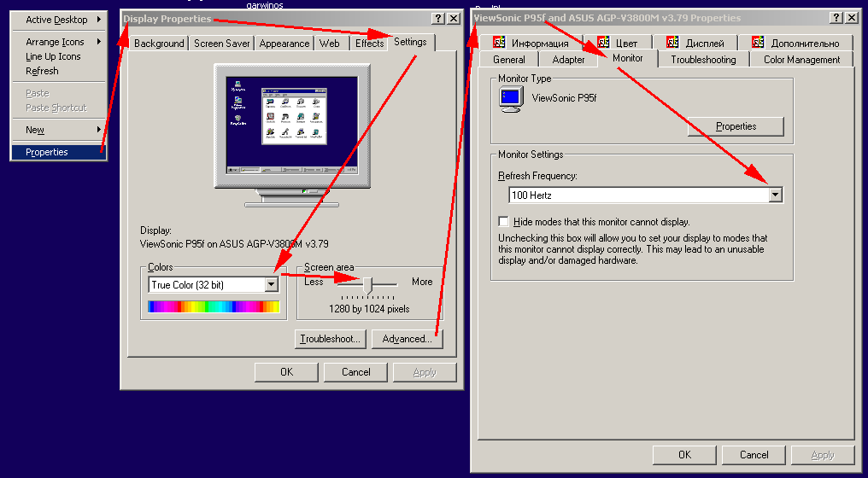Select Properties in the context menu
This screenshot has height=478, width=868.
47,152
